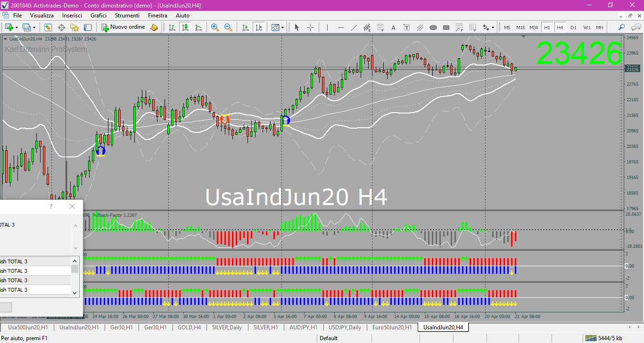Switch to the Euro50Jun20,H1 chart tab
Image resolution: width=644 pixels, height=343 pixels.
coord(392,327)
